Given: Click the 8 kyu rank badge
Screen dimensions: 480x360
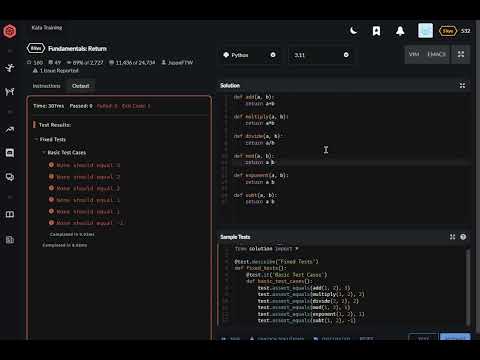Looking at the screenshot, I should pos(36,48).
